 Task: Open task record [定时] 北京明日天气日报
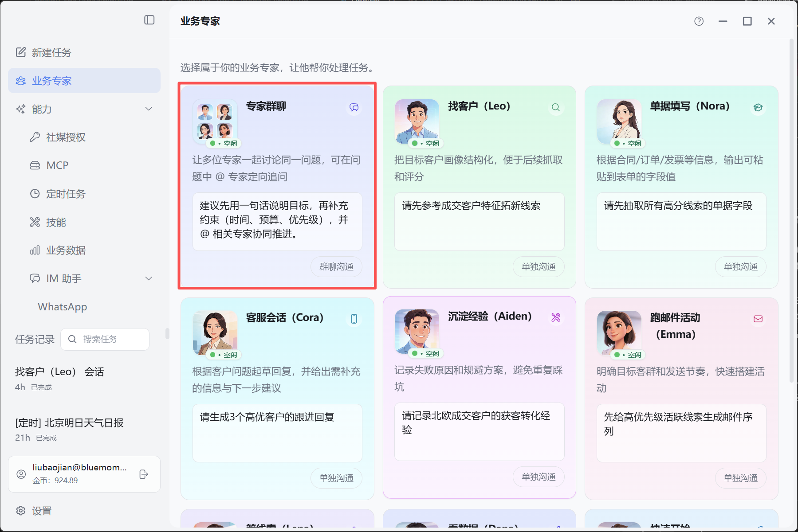point(84,429)
